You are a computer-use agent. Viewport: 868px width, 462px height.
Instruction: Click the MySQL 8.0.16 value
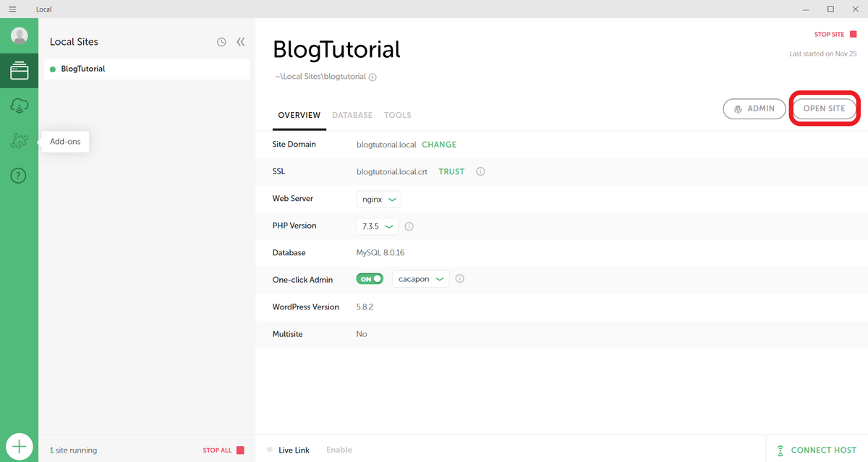(x=380, y=253)
